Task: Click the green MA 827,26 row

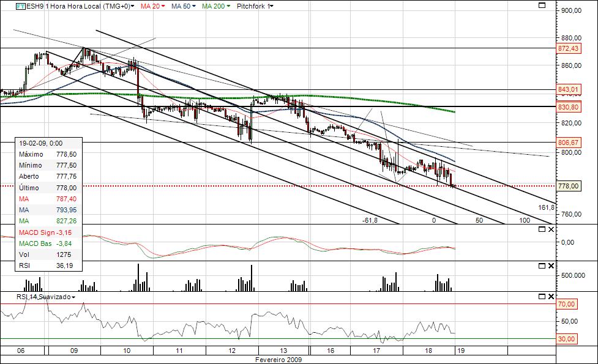Action: [48, 221]
